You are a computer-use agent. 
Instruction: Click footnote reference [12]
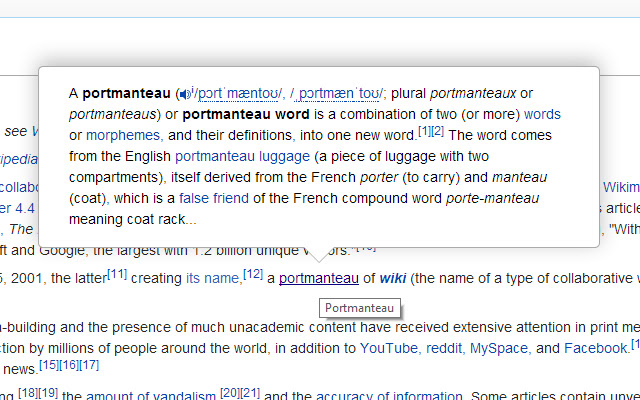[252, 274]
